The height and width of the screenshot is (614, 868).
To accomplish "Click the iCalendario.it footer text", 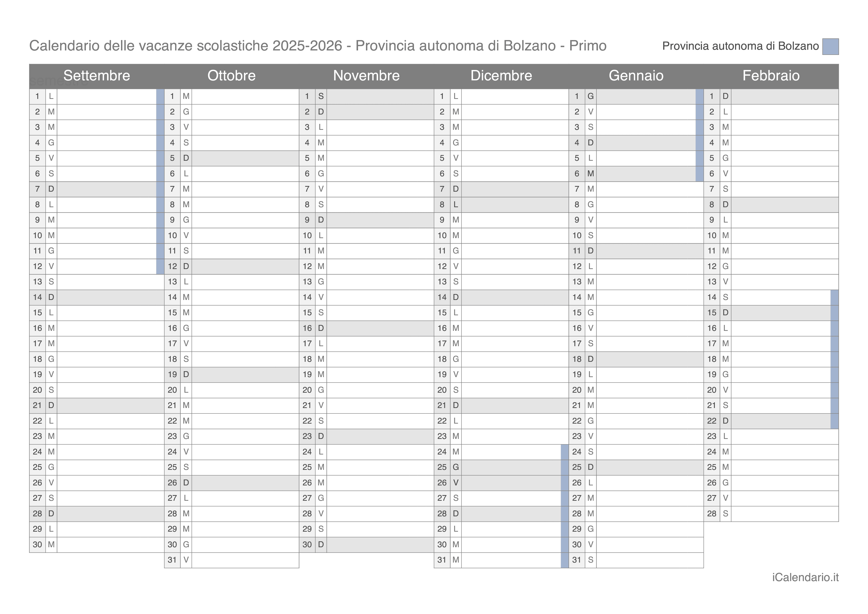I will [x=805, y=577].
